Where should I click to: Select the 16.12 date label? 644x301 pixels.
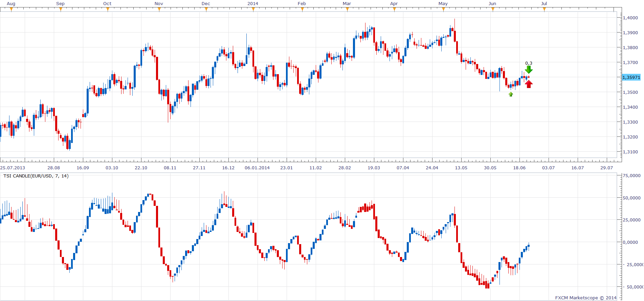(x=228, y=168)
